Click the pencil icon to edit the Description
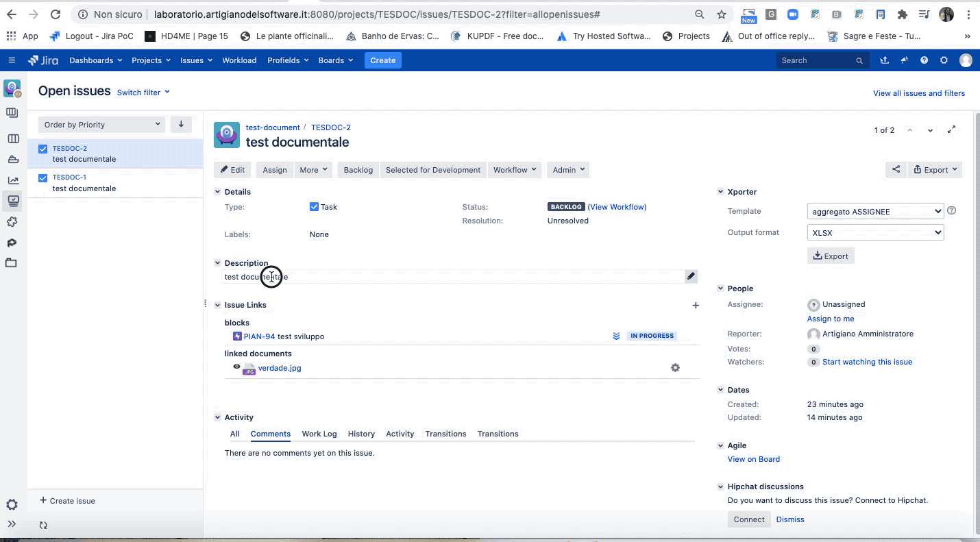This screenshot has width=980, height=542. coord(691,275)
